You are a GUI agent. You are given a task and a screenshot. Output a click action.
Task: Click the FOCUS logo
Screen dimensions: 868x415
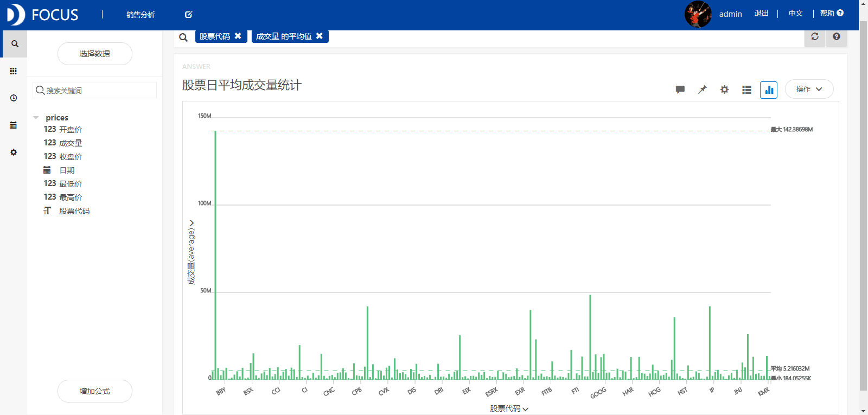(x=42, y=15)
